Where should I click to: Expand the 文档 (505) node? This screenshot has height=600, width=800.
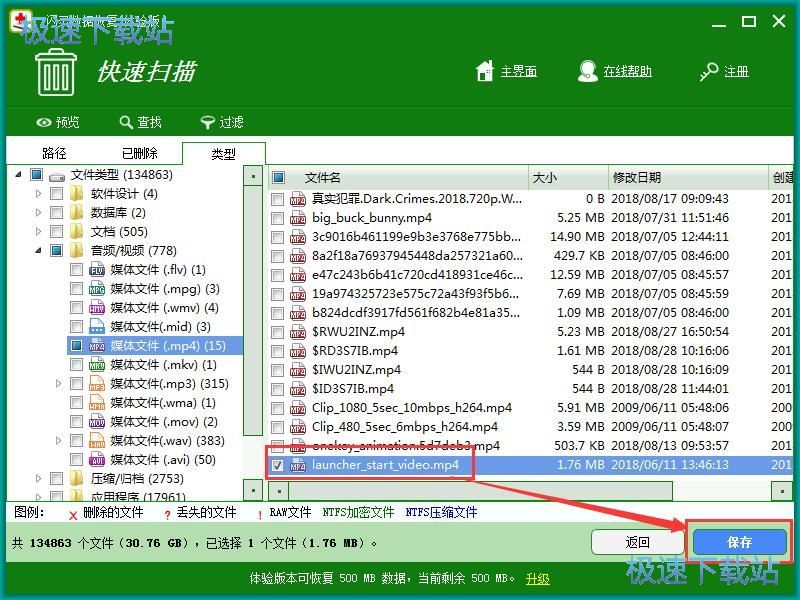tap(38, 232)
